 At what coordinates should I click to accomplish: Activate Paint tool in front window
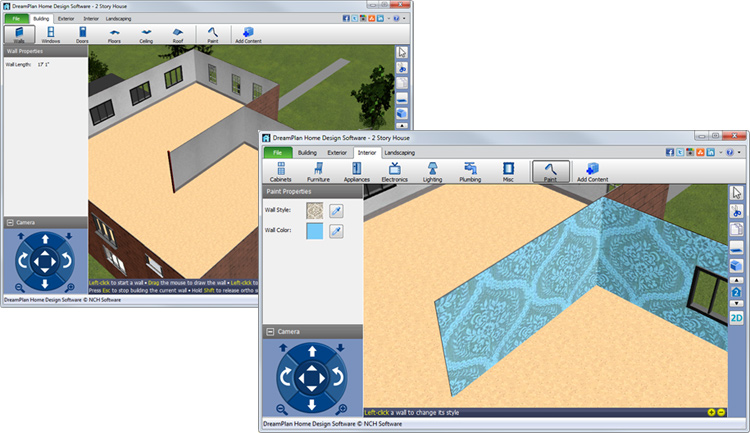coord(551,172)
